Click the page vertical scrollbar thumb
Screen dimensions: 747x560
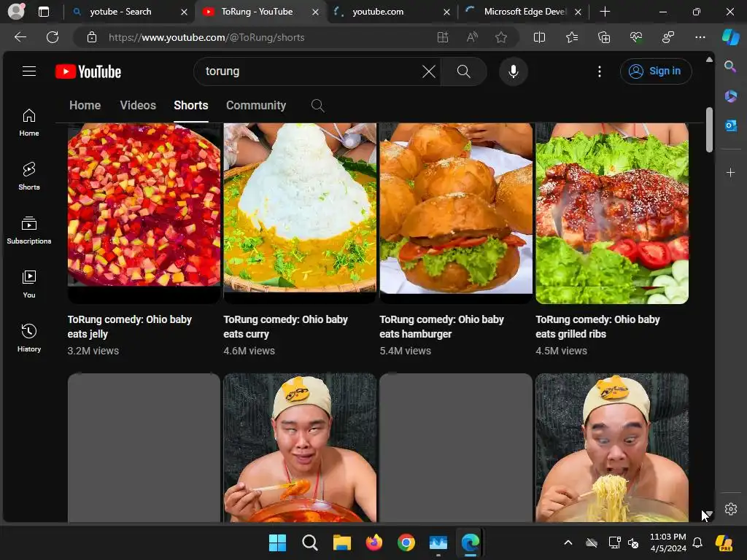tap(709, 130)
